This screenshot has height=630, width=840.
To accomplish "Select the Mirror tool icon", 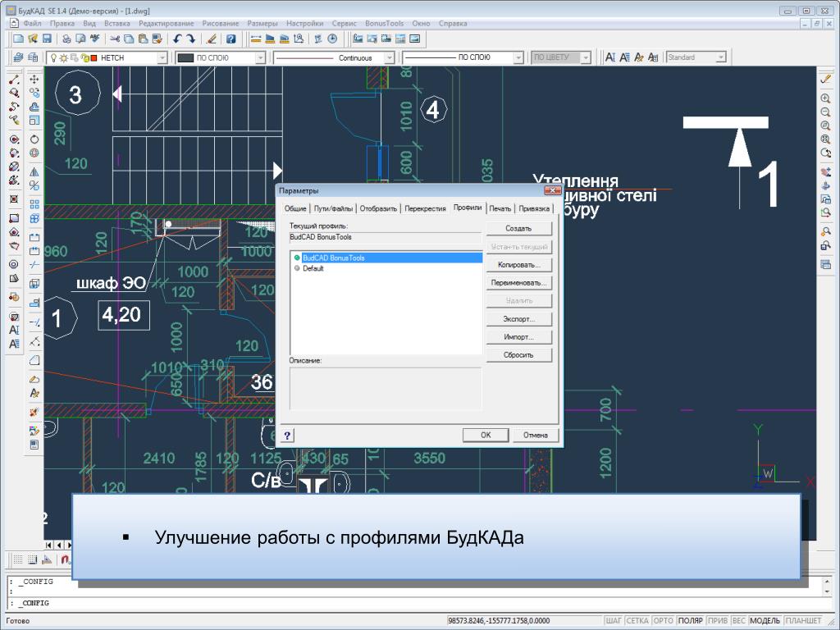I will [x=34, y=172].
